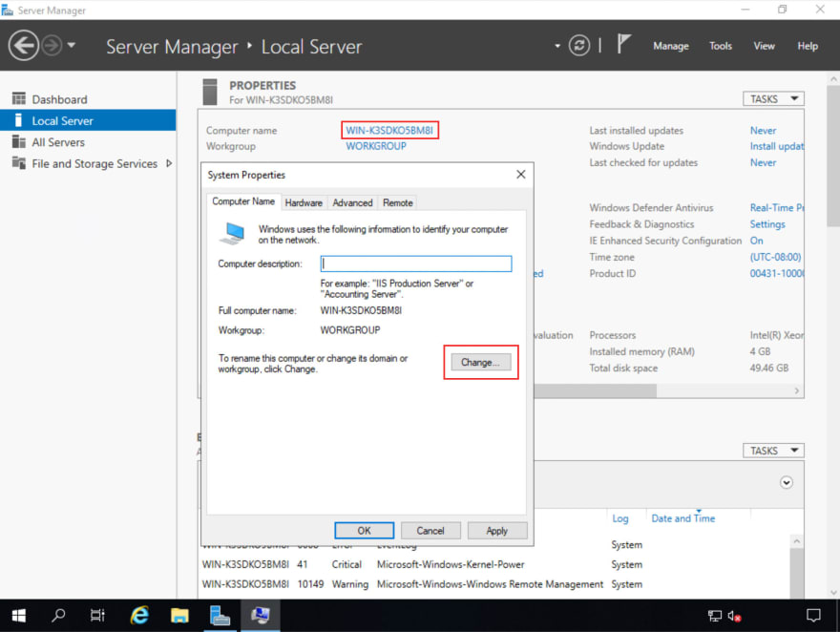Launch Internet Explorer from taskbar
Screen dimensions: 840x632
[139, 616]
